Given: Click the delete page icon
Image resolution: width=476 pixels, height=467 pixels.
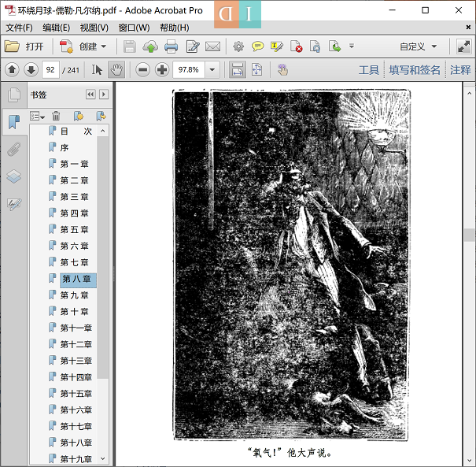Looking at the screenshot, I should pos(296,46).
